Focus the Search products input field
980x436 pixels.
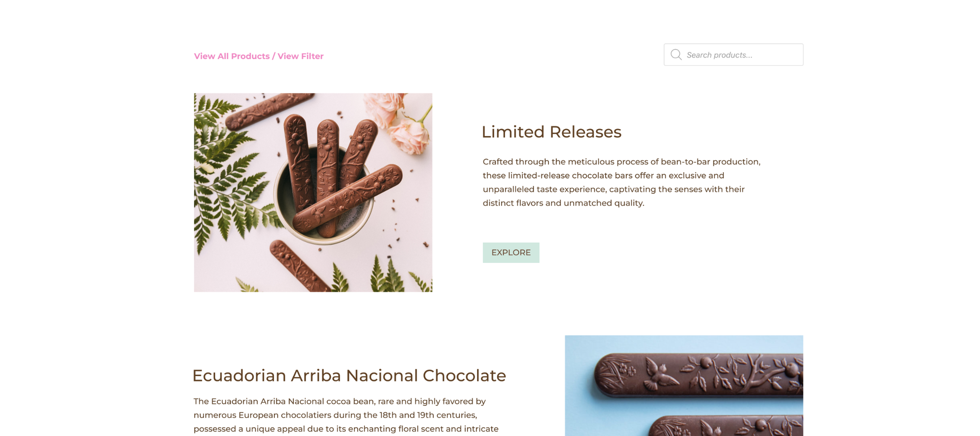tap(733, 55)
